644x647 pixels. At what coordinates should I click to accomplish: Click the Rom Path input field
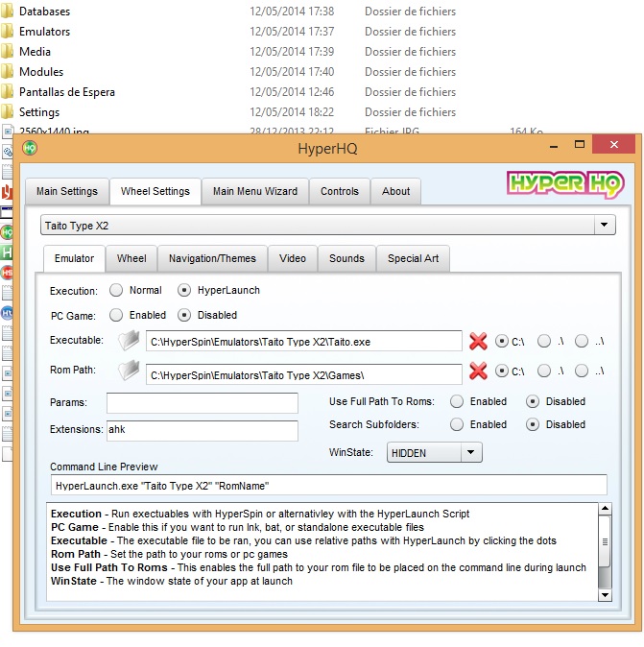304,374
